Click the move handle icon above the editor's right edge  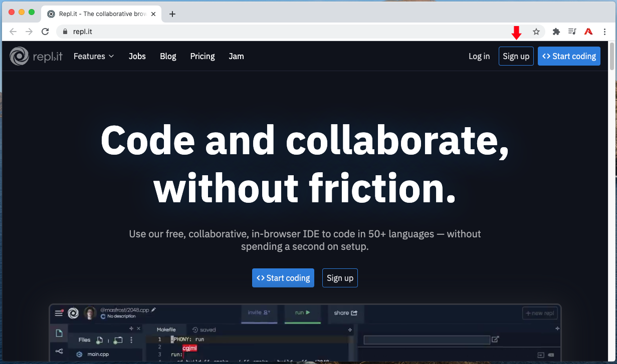point(350,329)
